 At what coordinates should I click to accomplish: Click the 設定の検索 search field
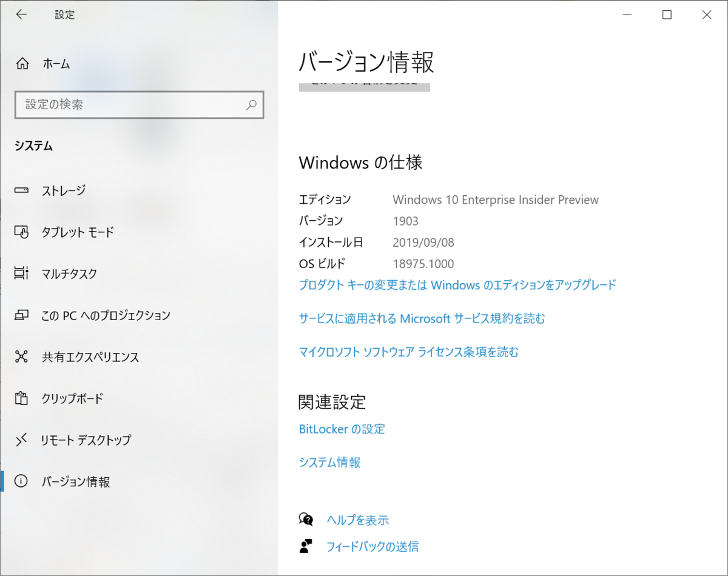click(x=139, y=104)
